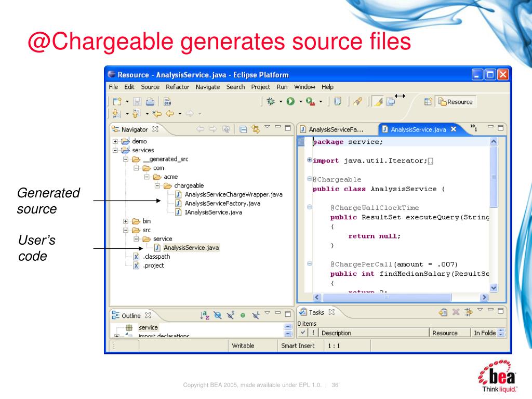Open the Navigate menu

[x=208, y=87]
